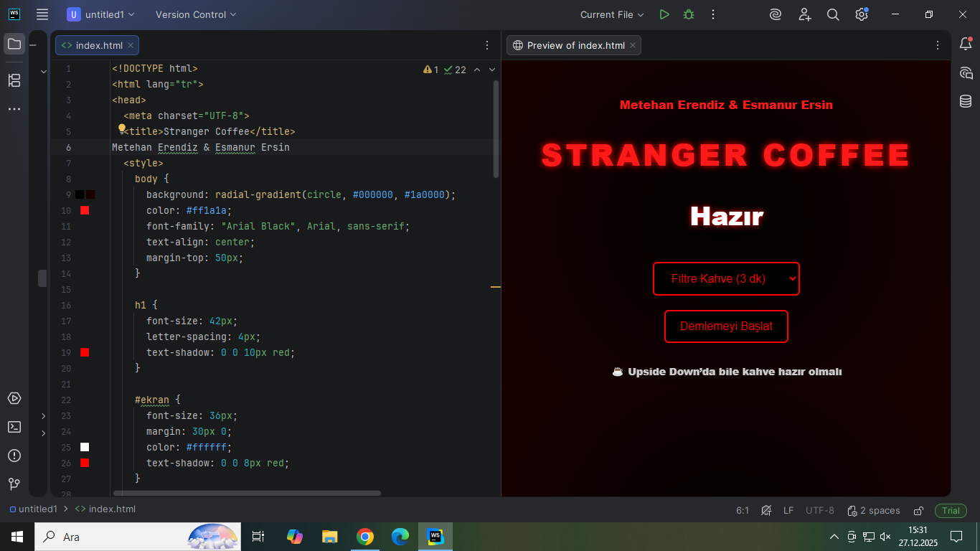Toggle the AI completion status icon

pyautogui.click(x=766, y=511)
